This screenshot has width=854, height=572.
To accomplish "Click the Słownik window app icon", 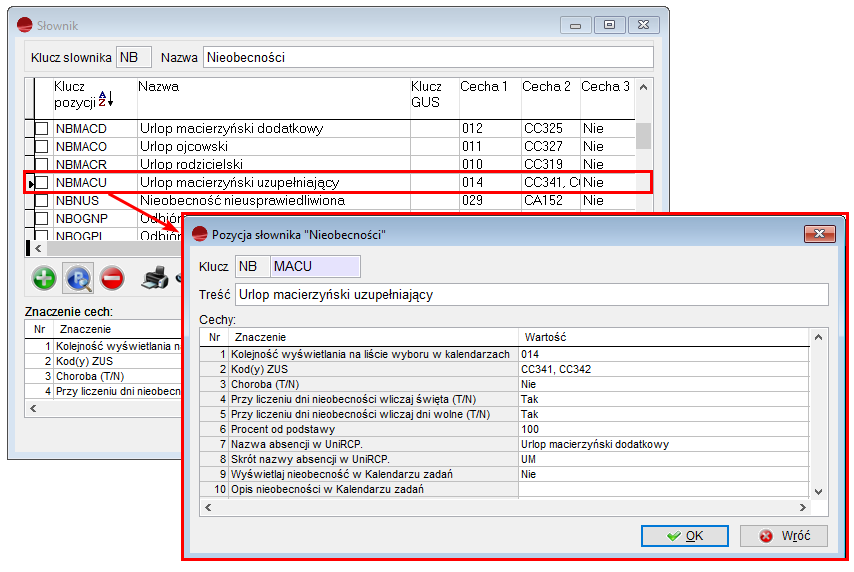I will click(x=25, y=24).
